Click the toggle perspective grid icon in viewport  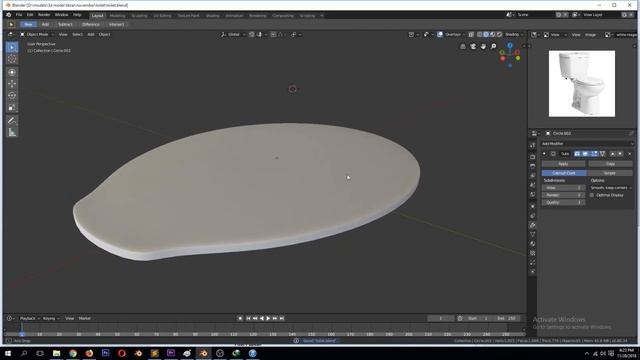pos(463,47)
